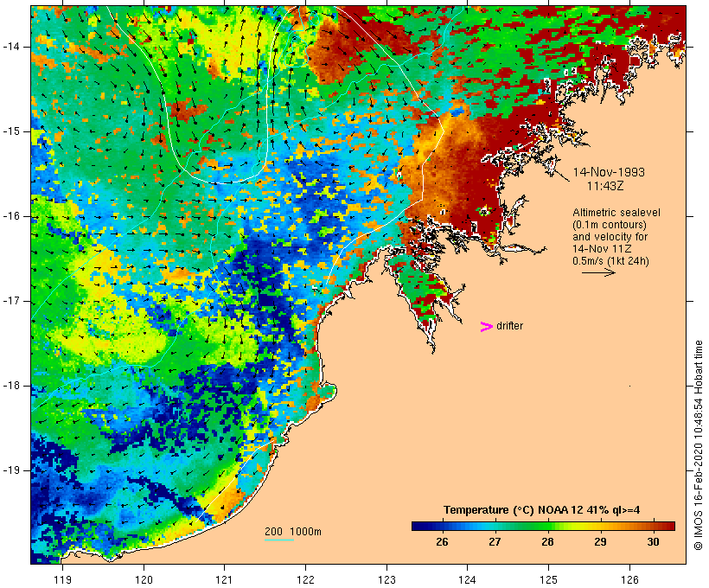Click the magenta drifter legend marker
Viewport: 709px width, 588px height.
pos(487,327)
